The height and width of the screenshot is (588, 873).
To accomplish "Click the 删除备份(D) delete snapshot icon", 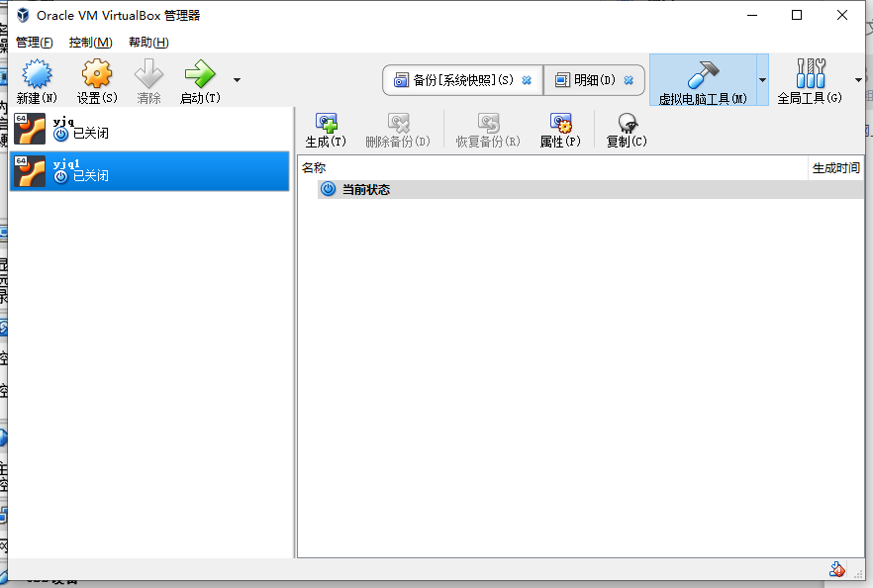I will (398, 123).
